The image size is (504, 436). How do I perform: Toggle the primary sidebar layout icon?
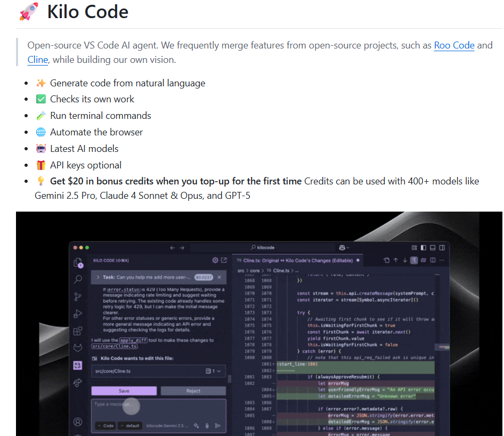[424, 247]
